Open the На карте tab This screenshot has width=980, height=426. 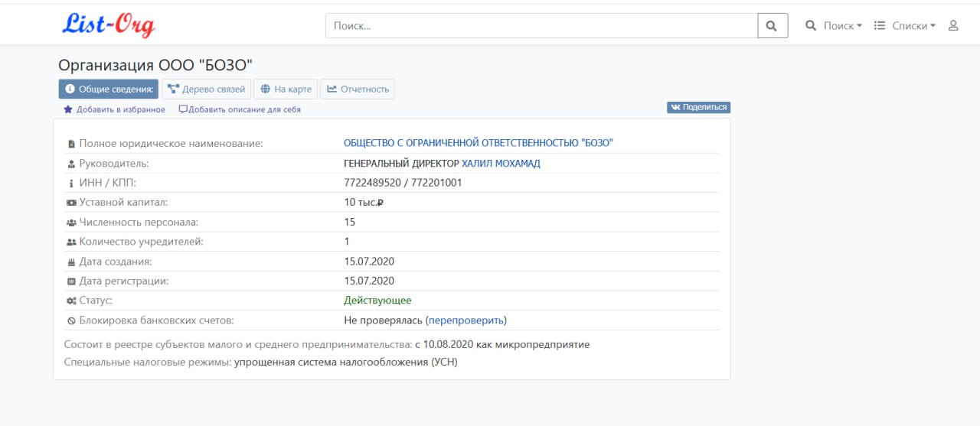click(x=286, y=89)
